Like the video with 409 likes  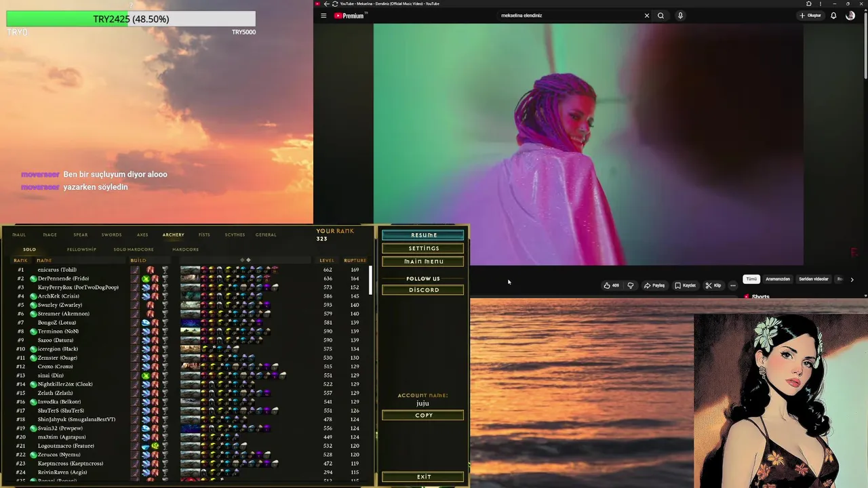coord(611,285)
